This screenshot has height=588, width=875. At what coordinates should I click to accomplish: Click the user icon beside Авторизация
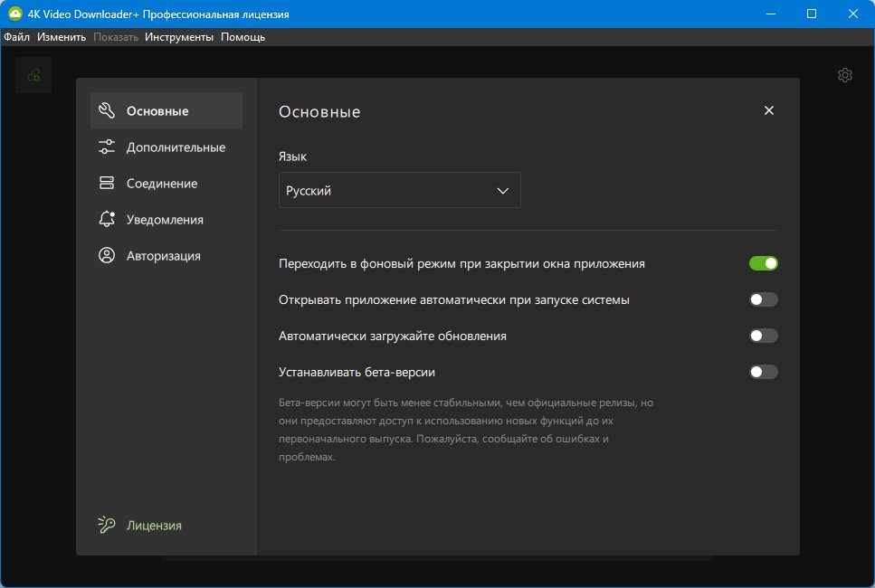[107, 255]
